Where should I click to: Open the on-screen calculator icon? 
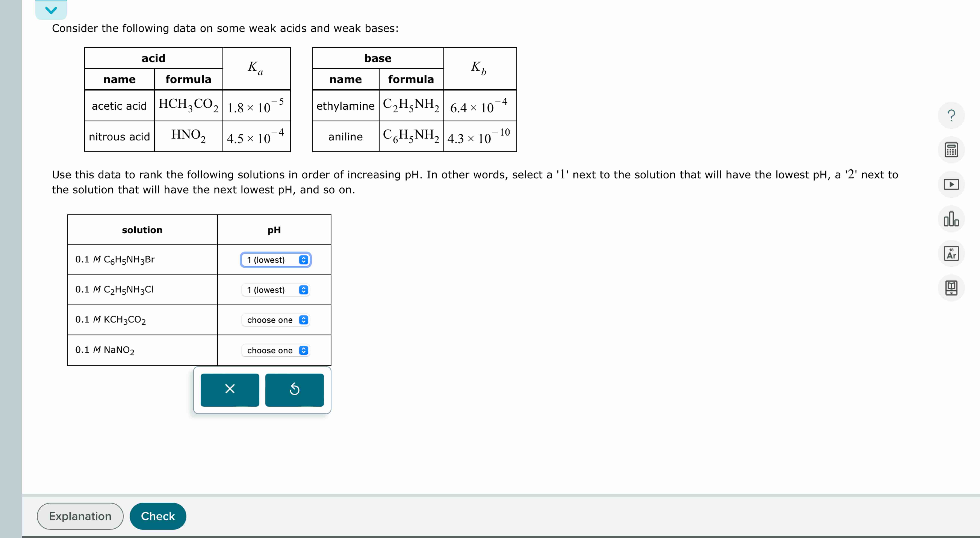click(951, 149)
